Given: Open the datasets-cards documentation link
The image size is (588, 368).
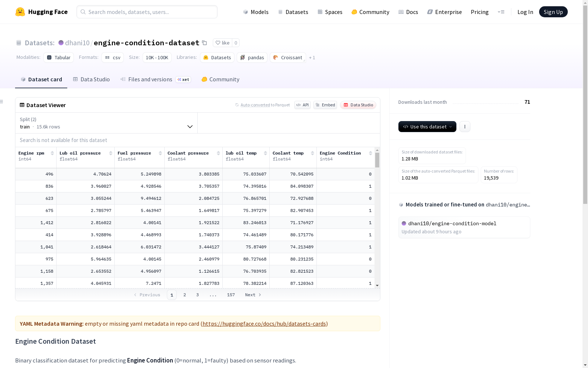Looking at the screenshot, I should (x=264, y=324).
